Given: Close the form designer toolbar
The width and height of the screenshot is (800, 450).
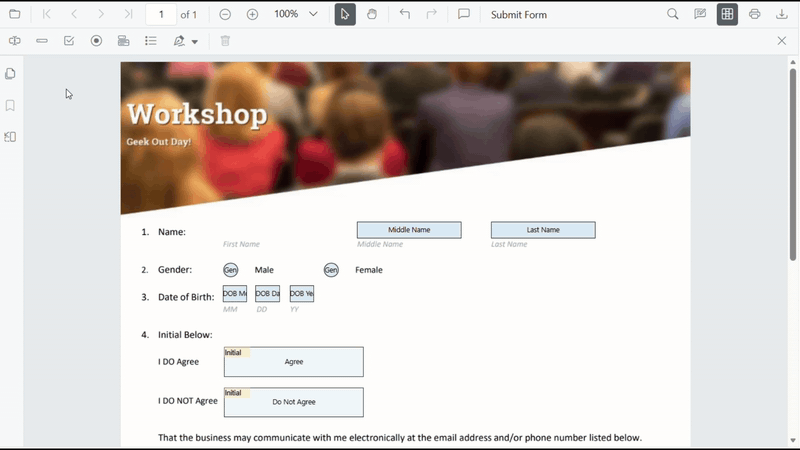Looking at the screenshot, I should coord(782,41).
